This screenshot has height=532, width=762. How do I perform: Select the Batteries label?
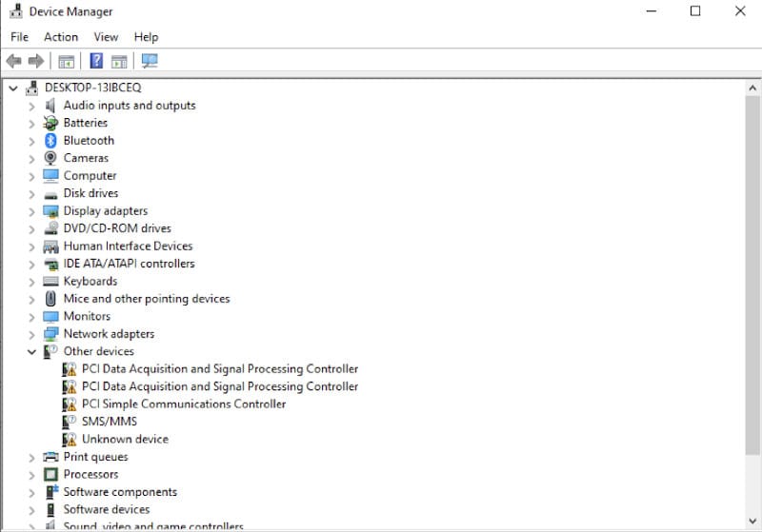tap(85, 123)
